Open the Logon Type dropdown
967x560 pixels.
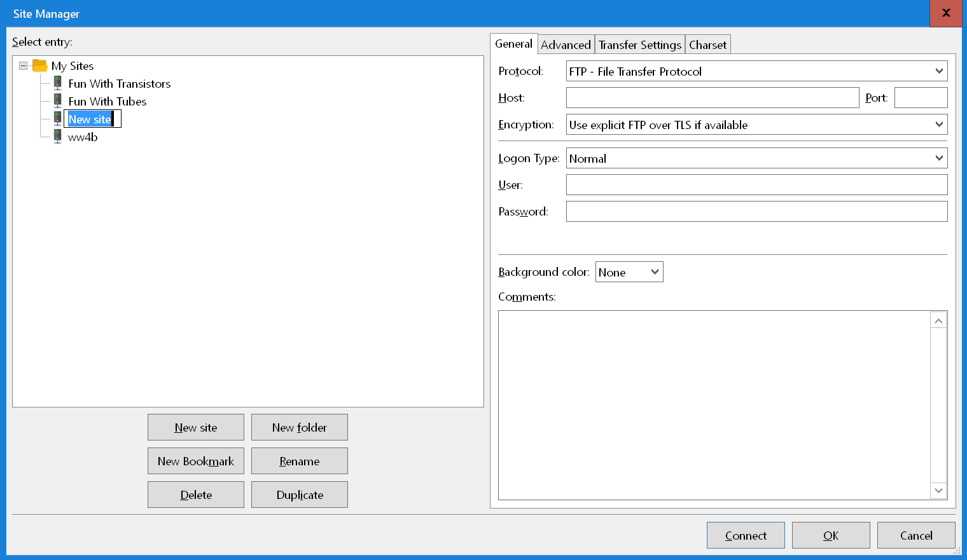click(756, 158)
